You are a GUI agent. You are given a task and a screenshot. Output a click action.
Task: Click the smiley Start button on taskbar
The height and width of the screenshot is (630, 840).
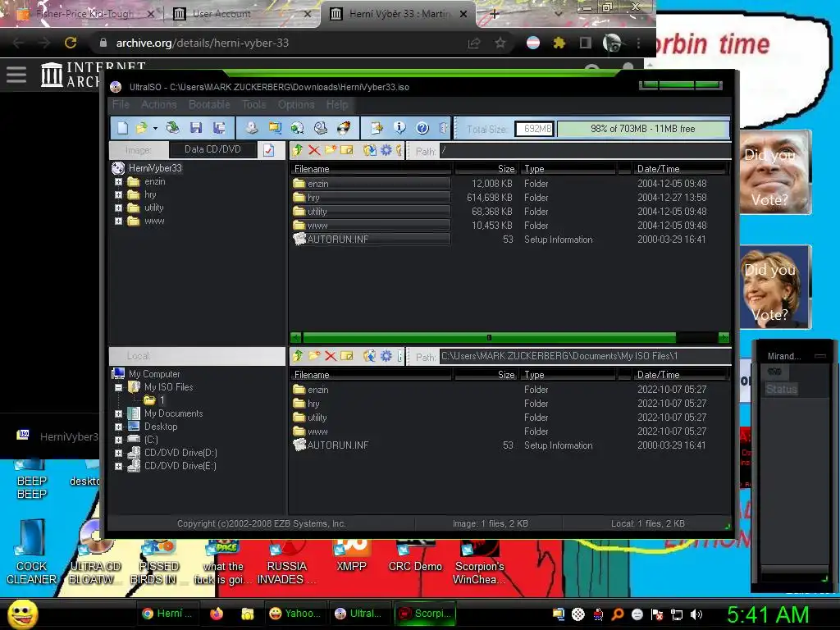click(x=22, y=614)
